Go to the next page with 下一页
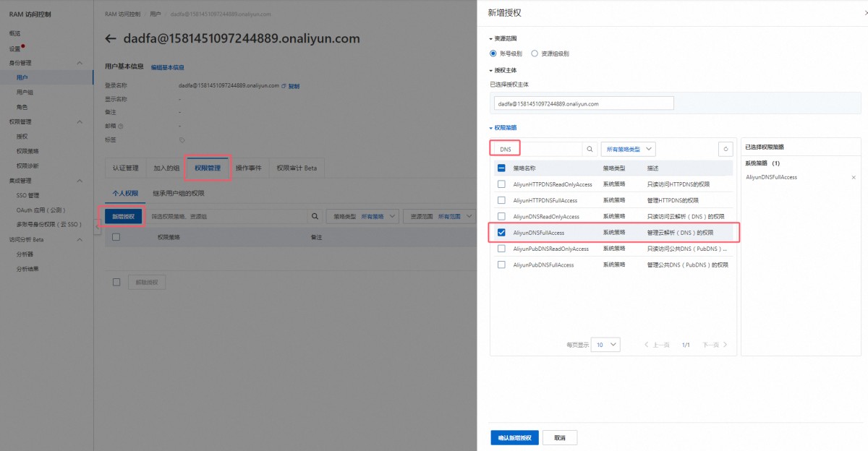This screenshot has height=451, width=868. click(715, 345)
